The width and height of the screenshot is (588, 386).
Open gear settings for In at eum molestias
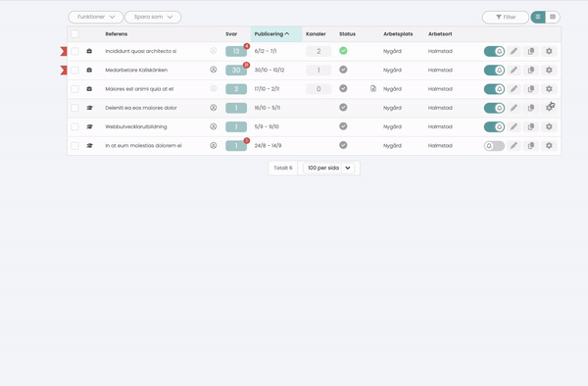click(x=549, y=145)
